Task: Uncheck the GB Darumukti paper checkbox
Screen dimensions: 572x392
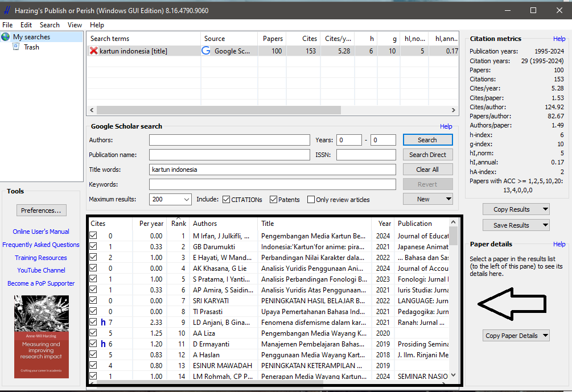Action: (x=93, y=246)
